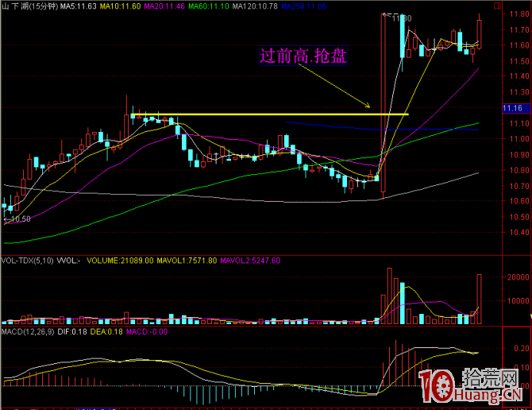The image size is (532, 410).
Task: Click the MAVOL2:5247.60 value
Action: click(250, 261)
